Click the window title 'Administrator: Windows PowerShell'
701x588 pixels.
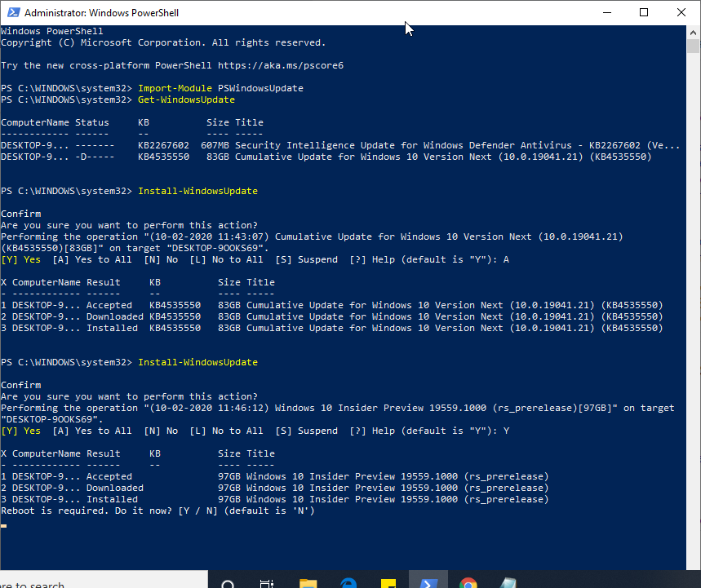click(101, 12)
